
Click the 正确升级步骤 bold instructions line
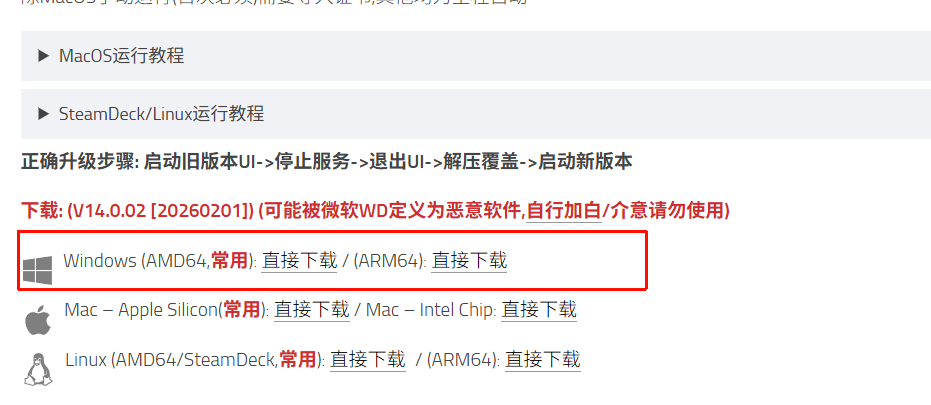[x=327, y=162]
